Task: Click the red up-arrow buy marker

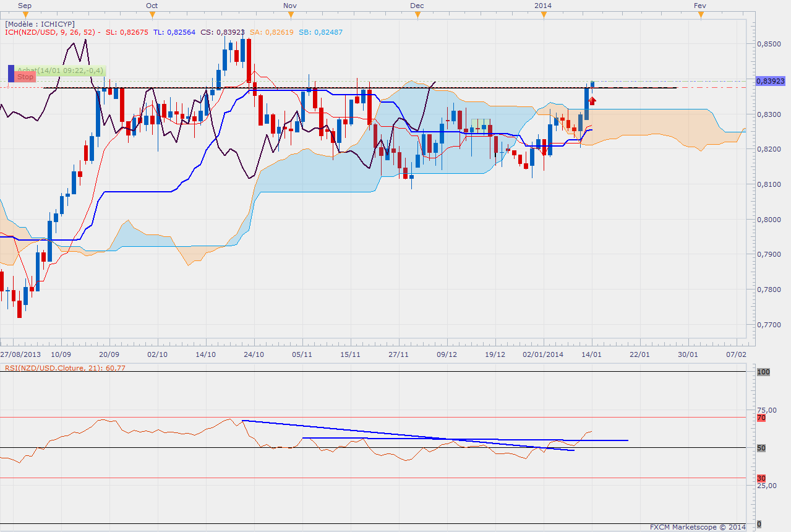Action: pyautogui.click(x=592, y=101)
